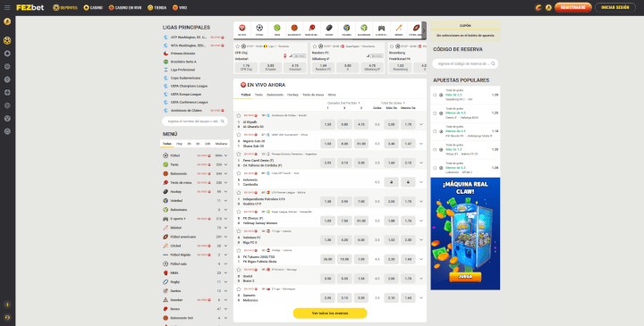Open the Tienda section in top navigation

click(157, 7)
